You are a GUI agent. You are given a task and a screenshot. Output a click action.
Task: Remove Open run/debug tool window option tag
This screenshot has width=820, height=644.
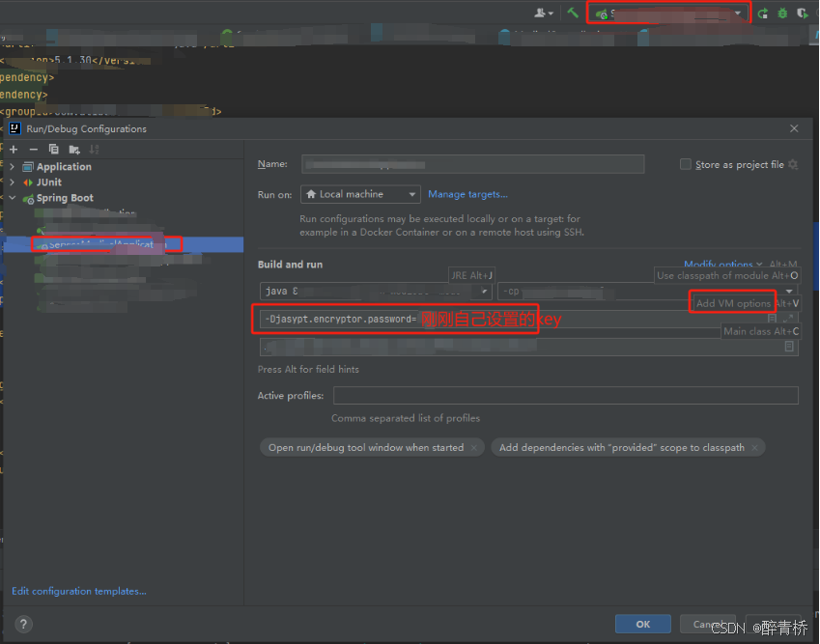tap(474, 448)
